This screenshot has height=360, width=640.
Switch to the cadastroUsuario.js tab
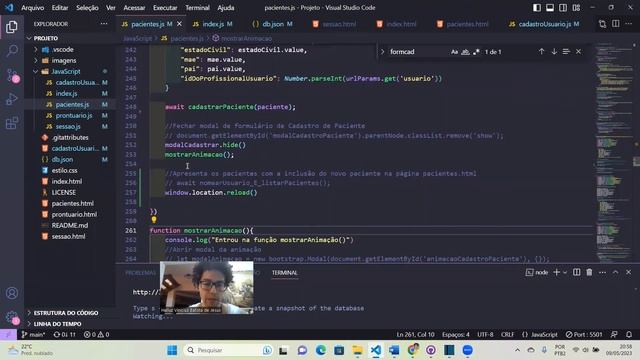point(544,24)
